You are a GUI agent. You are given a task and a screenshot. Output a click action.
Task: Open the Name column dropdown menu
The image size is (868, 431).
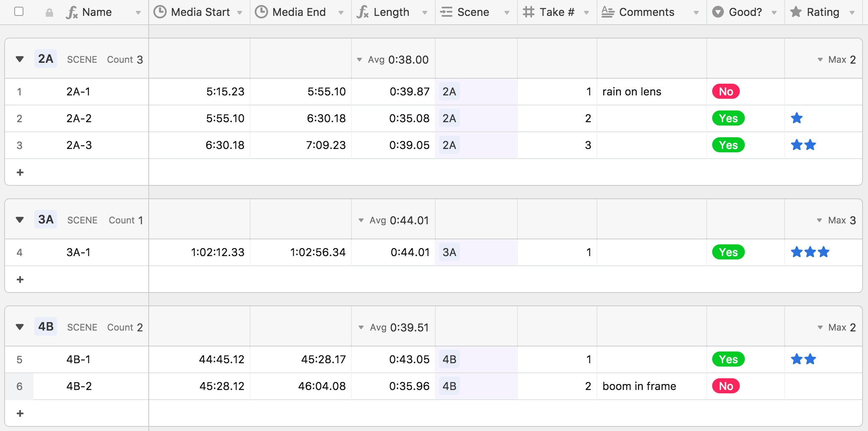pyautogui.click(x=138, y=13)
